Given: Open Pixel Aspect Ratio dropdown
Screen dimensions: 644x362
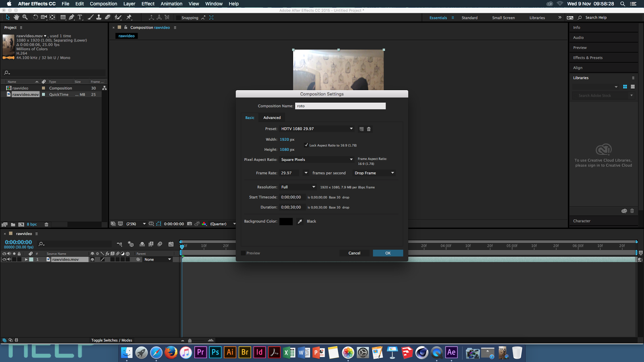Looking at the screenshot, I should 317,159.
